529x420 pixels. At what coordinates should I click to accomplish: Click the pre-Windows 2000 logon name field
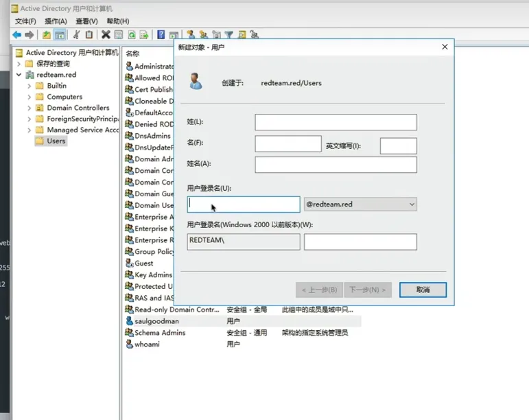360,242
